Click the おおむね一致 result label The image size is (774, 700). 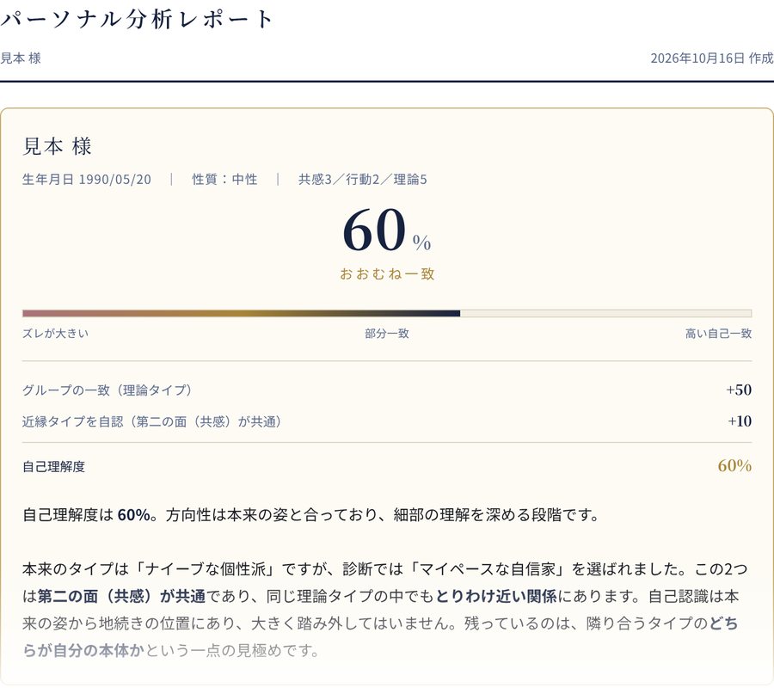pyautogui.click(x=387, y=274)
